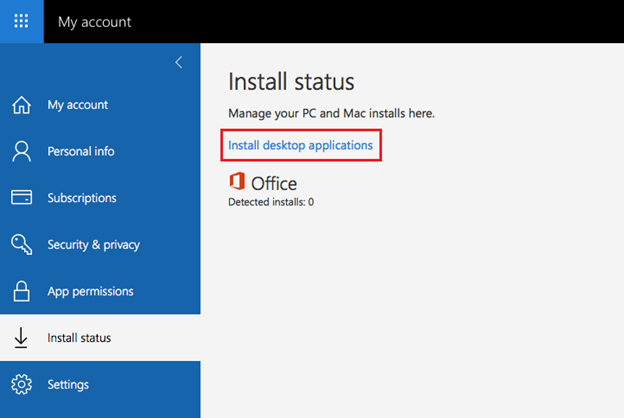
Task: Click the home icon beside My account
Action: [21, 105]
